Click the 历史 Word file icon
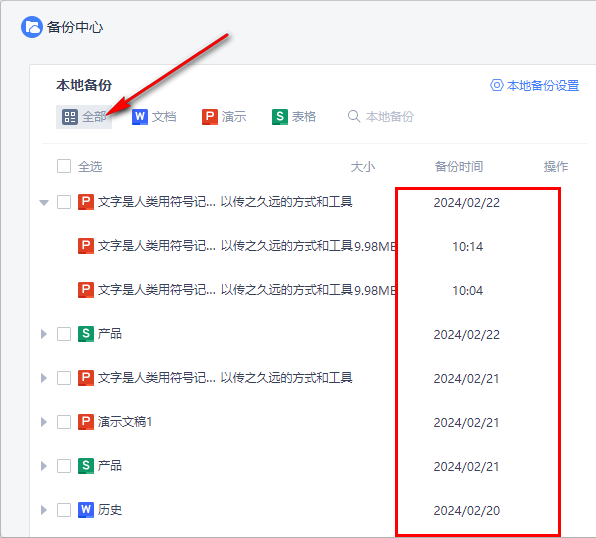The image size is (596, 538). pos(86,510)
